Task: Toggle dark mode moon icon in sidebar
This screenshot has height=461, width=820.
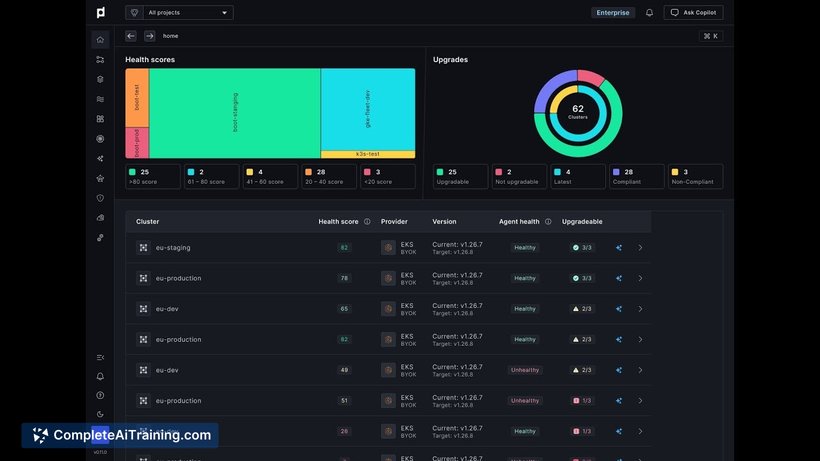Action: coord(100,414)
